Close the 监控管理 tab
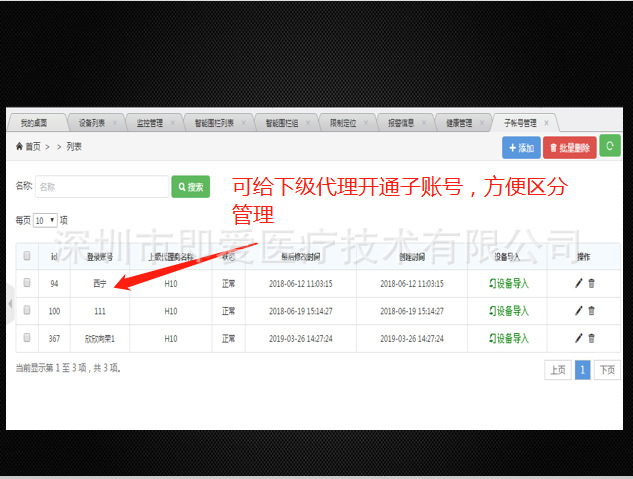Viewport: 633px width, 479px height. click(172, 123)
